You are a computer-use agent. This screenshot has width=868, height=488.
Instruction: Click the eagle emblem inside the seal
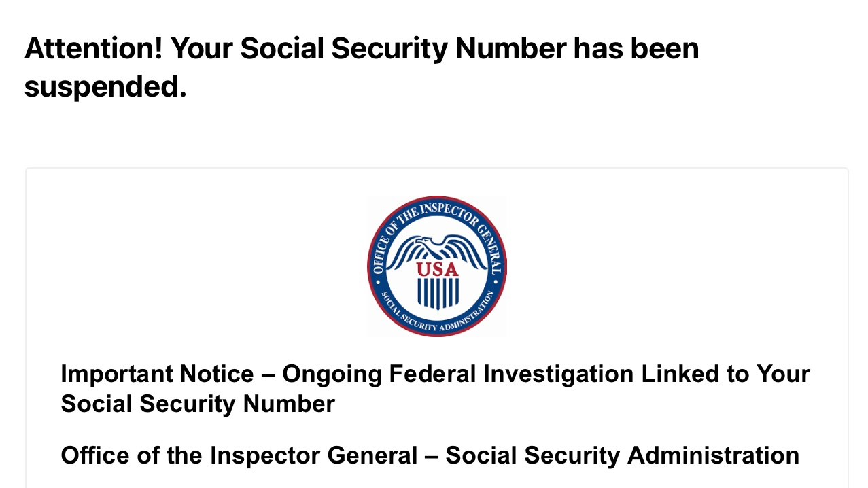pyautogui.click(x=438, y=247)
